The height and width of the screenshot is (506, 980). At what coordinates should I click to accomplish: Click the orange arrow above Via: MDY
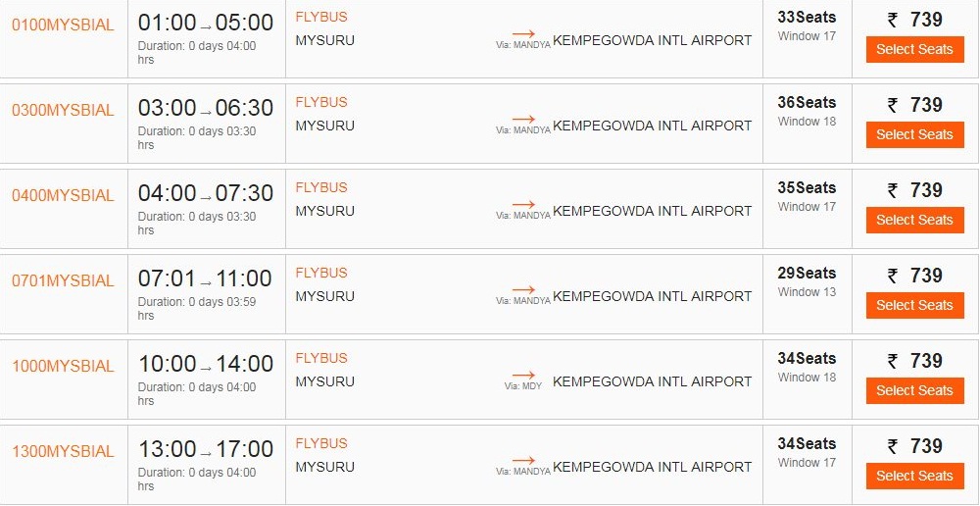524,374
